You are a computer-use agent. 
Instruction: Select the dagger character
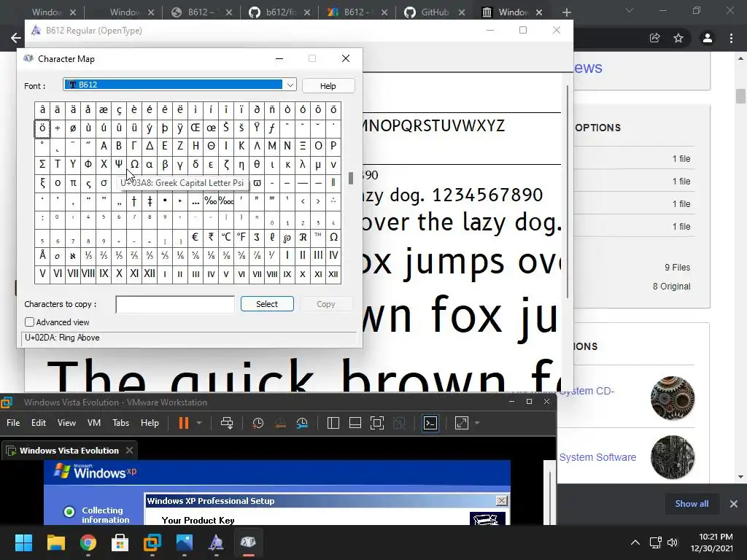[x=134, y=201]
